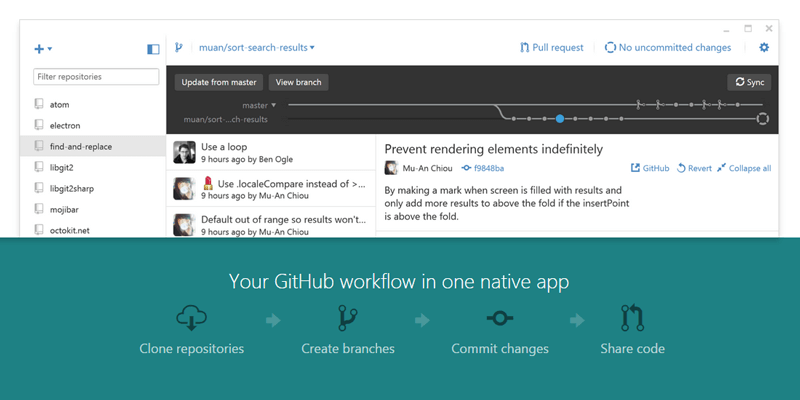Select the highlighted blue commit dot on the timeline
The width and height of the screenshot is (800, 400).
[559, 119]
